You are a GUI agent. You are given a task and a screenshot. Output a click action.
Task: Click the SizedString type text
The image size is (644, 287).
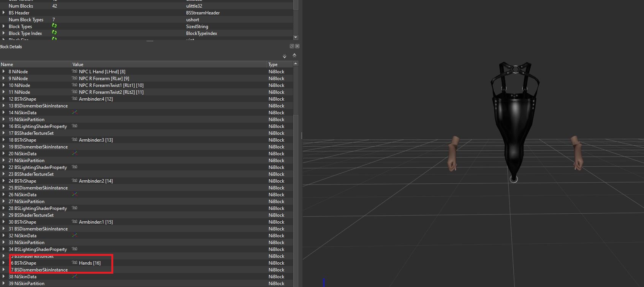(197, 26)
